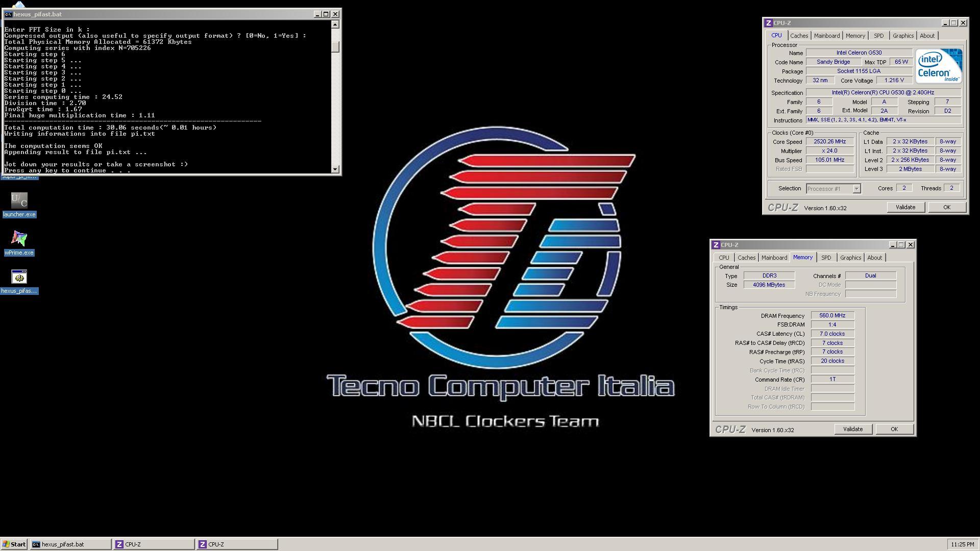Click the memory Size value 4096 MBytes
The width and height of the screenshot is (980, 551).
click(769, 285)
